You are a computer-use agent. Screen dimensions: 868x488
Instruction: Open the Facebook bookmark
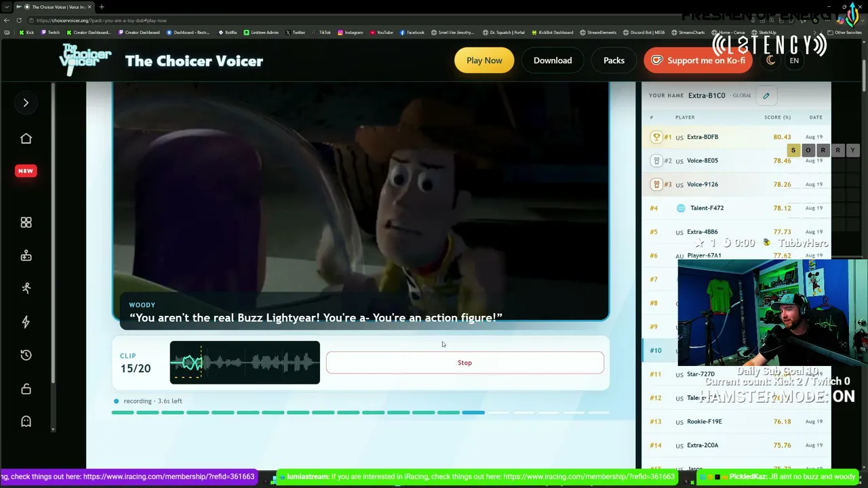point(412,33)
